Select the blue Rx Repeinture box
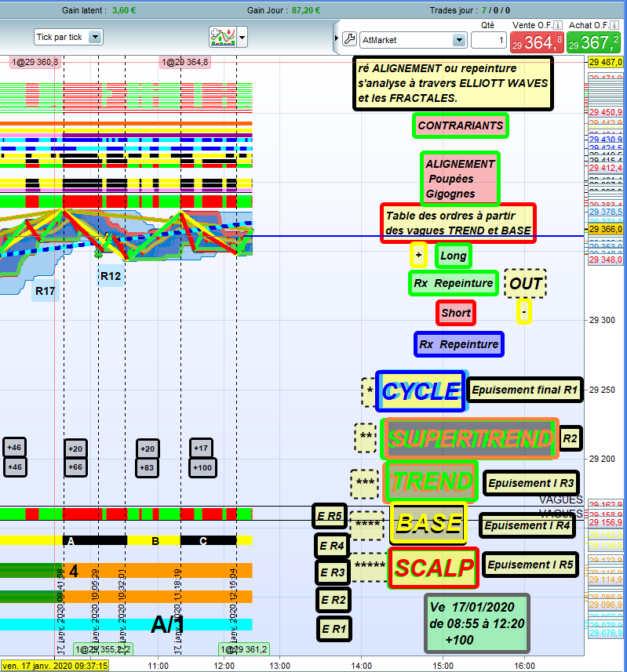Viewport: 627px width, 672px height. (459, 344)
